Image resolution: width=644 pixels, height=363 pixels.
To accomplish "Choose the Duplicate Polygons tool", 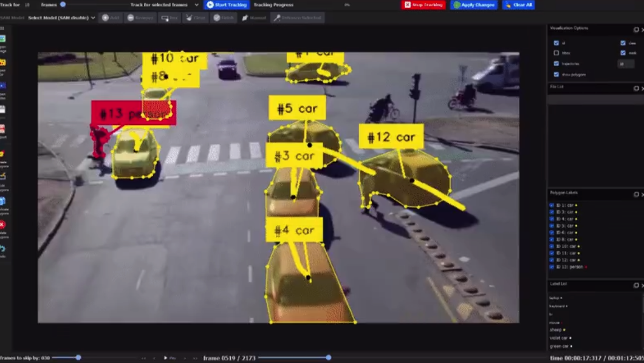I will pyautogui.click(x=2, y=201).
